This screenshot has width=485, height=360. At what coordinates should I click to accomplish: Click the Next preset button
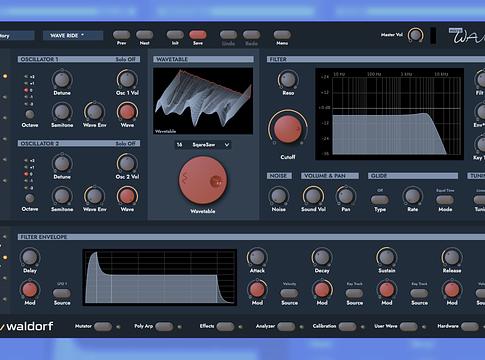coord(144,35)
